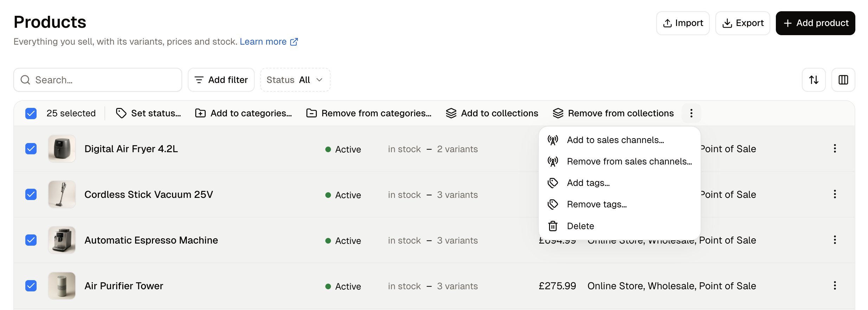Click the Remove from collections layers icon
The width and height of the screenshot is (868, 310).
tap(558, 113)
